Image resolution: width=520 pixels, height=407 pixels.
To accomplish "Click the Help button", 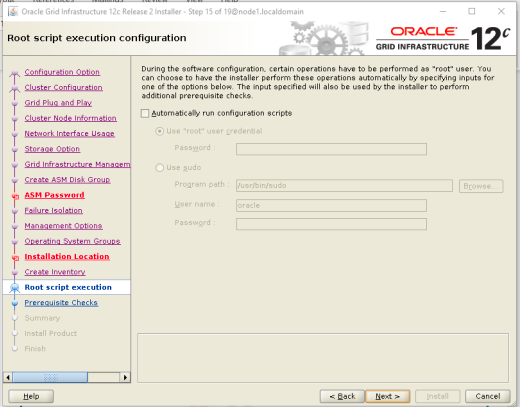I will (x=31, y=396).
